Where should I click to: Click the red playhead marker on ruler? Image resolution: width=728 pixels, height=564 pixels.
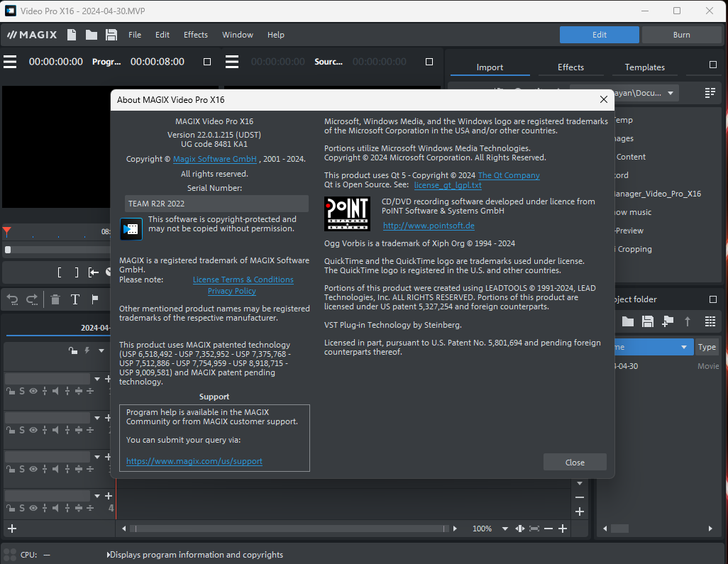pos(7,231)
